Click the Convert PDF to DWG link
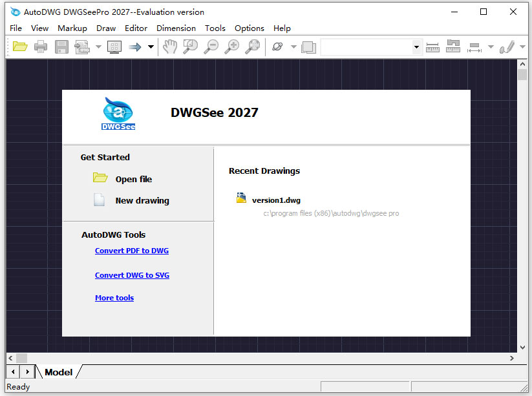 [x=131, y=251]
